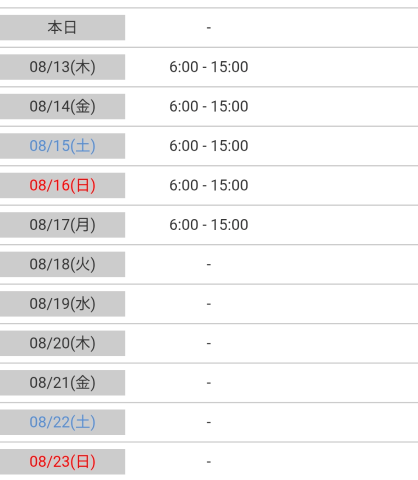Image resolution: width=418 pixels, height=480 pixels.
Task: Choose the 08/20(木) date cell
Action: [x=62, y=343]
